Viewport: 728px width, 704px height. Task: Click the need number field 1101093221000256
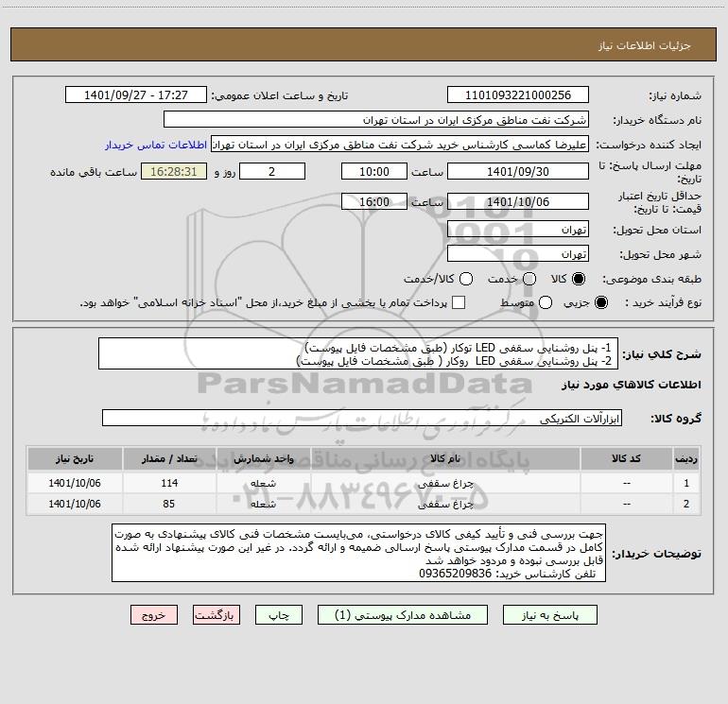(x=518, y=95)
